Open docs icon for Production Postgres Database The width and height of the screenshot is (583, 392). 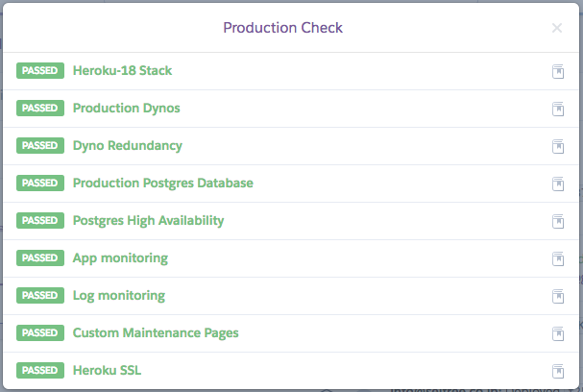558,184
